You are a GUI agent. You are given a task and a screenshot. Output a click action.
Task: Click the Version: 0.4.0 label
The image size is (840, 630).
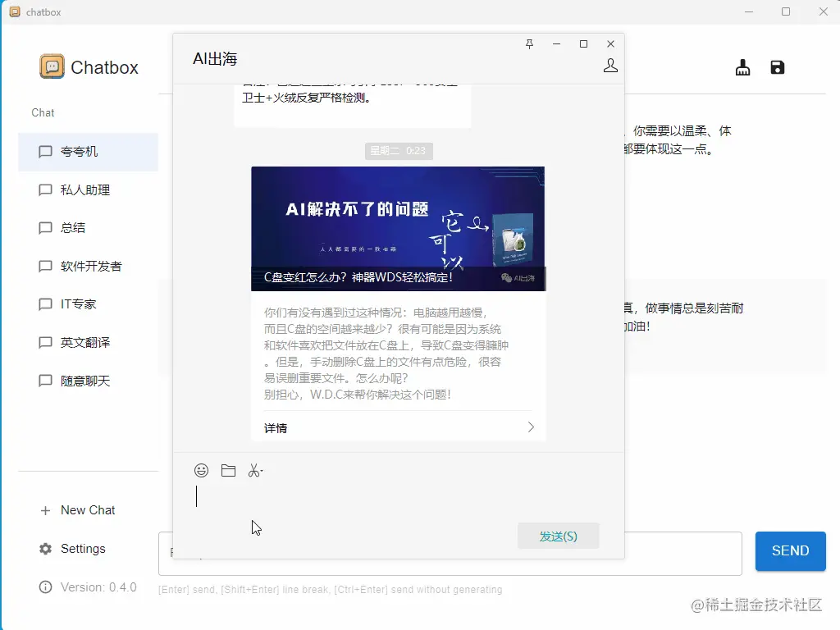98,587
